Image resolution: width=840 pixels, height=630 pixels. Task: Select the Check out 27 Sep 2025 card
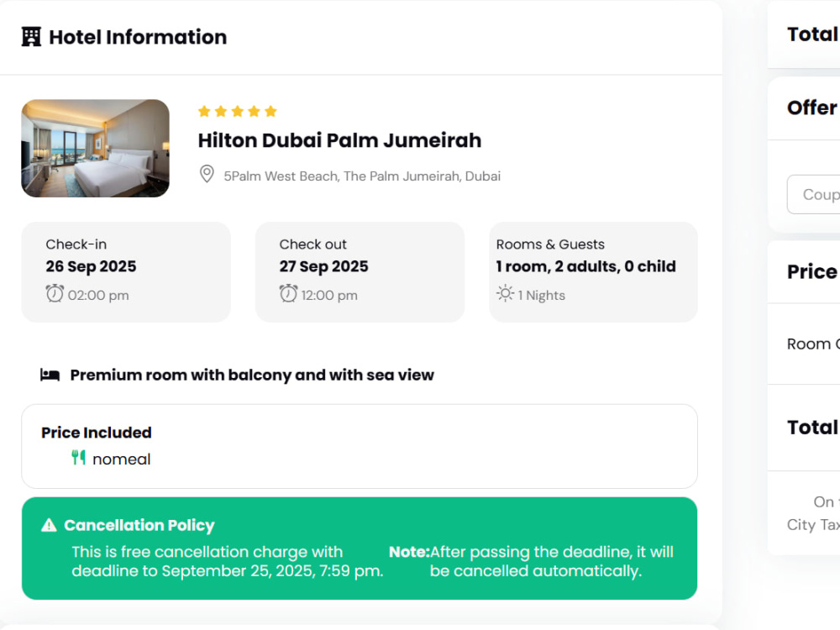coord(360,272)
